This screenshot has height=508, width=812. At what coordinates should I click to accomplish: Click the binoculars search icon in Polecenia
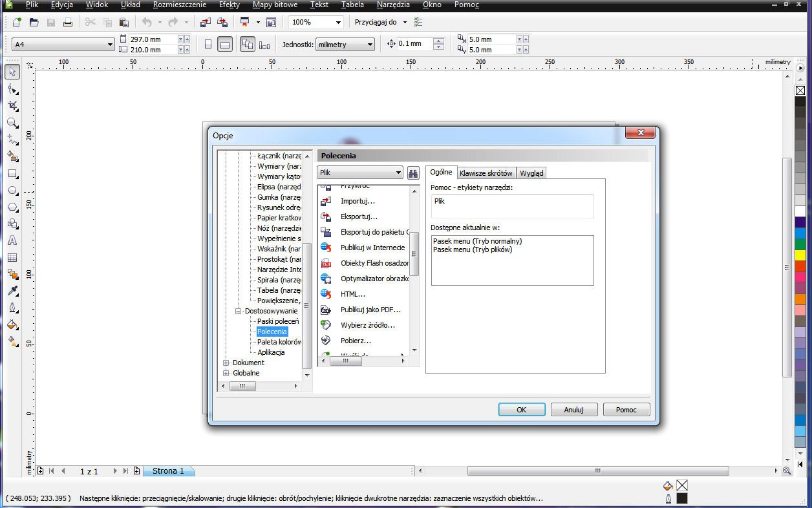(413, 173)
